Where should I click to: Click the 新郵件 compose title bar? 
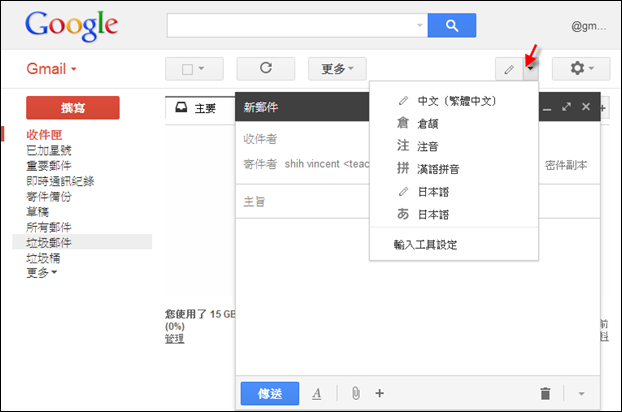[x=302, y=107]
